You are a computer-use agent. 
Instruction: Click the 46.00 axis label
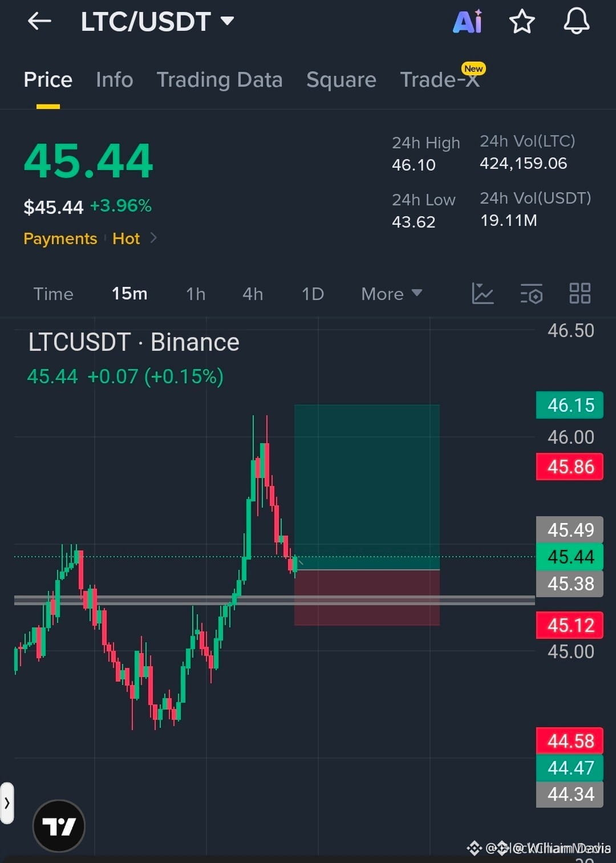(x=570, y=437)
